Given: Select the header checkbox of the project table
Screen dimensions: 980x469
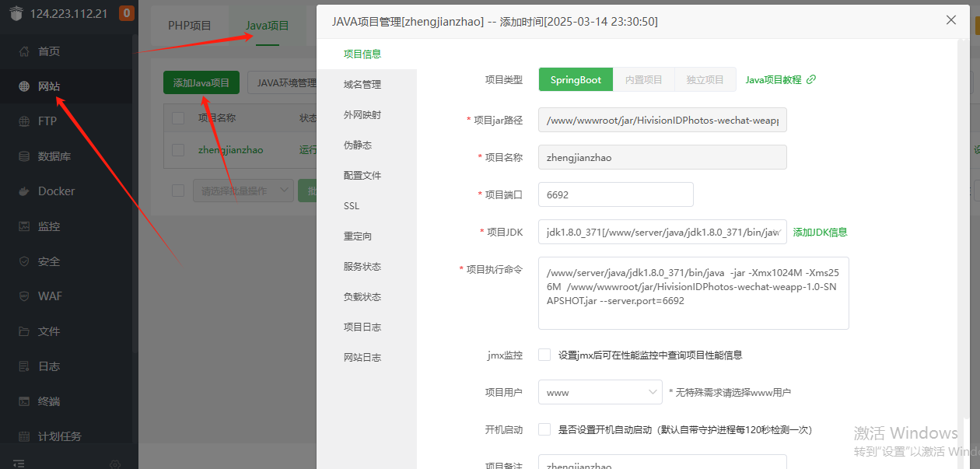Looking at the screenshot, I should pyautogui.click(x=178, y=118).
